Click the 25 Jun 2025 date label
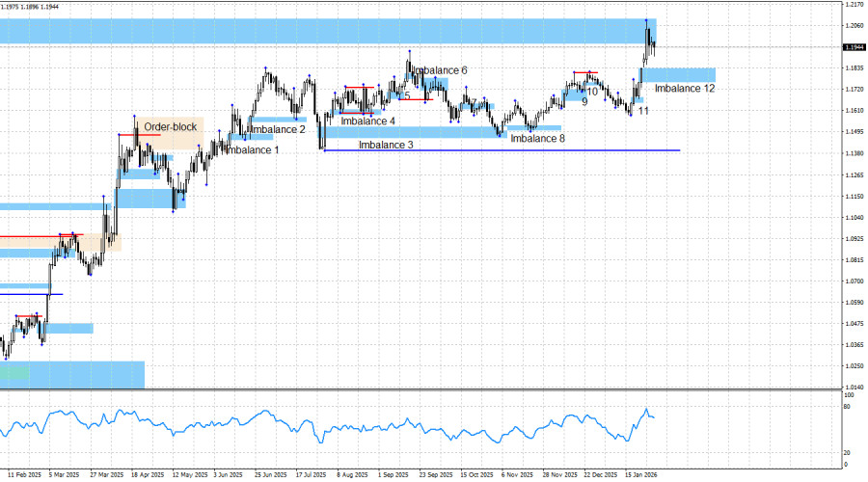Screen dimensions: 868x482 tap(273, 474)
